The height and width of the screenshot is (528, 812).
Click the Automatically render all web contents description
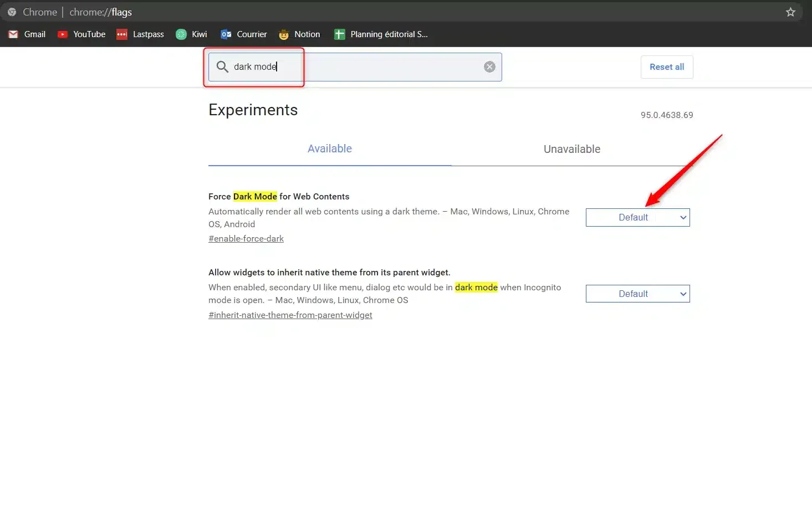tap(389, 218)
